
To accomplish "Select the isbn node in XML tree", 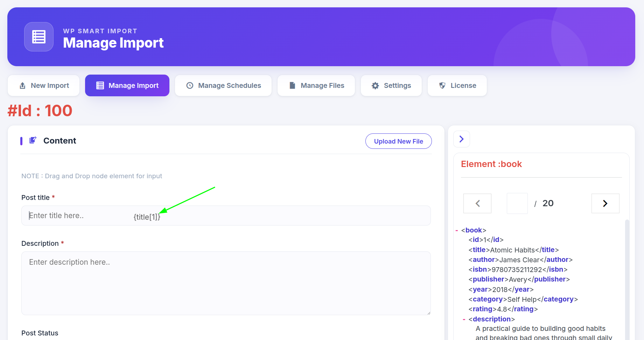I will coord(518,270).
